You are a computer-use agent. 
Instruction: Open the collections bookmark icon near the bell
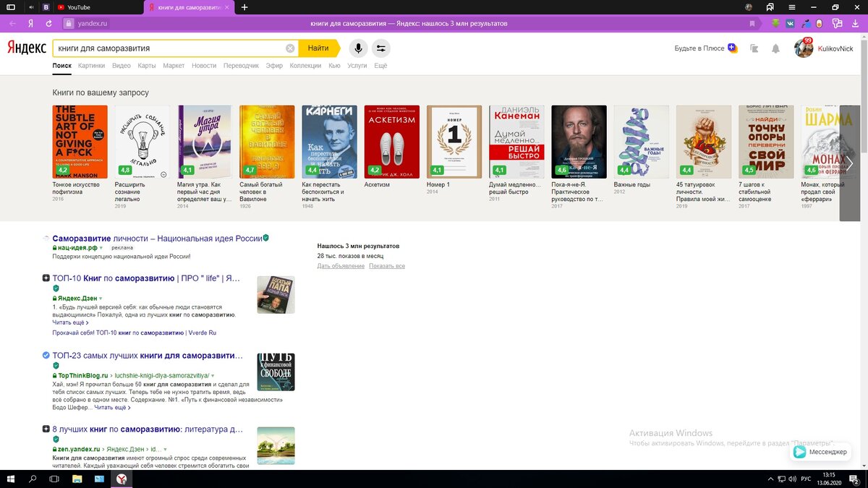[x=754, y=48]
